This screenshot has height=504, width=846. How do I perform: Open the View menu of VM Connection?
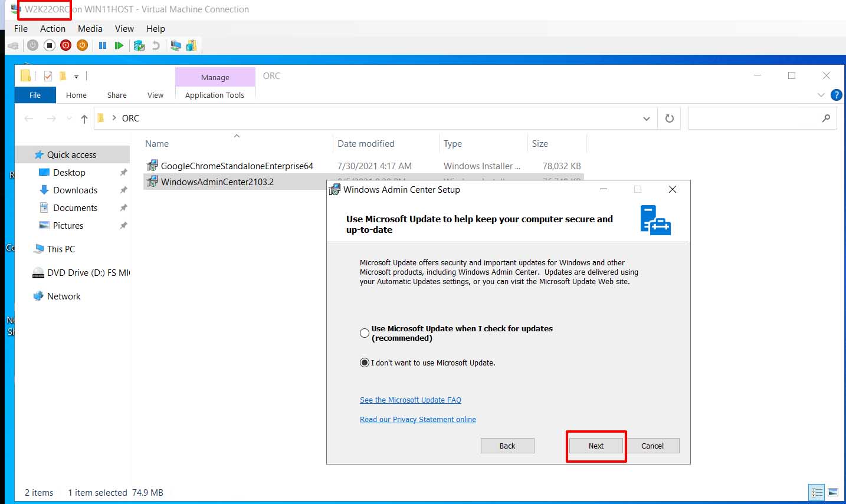coord(124,28)
